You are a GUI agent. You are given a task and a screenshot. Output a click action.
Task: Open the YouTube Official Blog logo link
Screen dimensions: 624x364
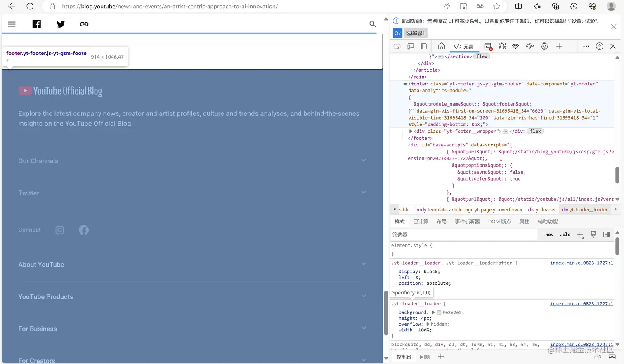click(x=60, y=91)
